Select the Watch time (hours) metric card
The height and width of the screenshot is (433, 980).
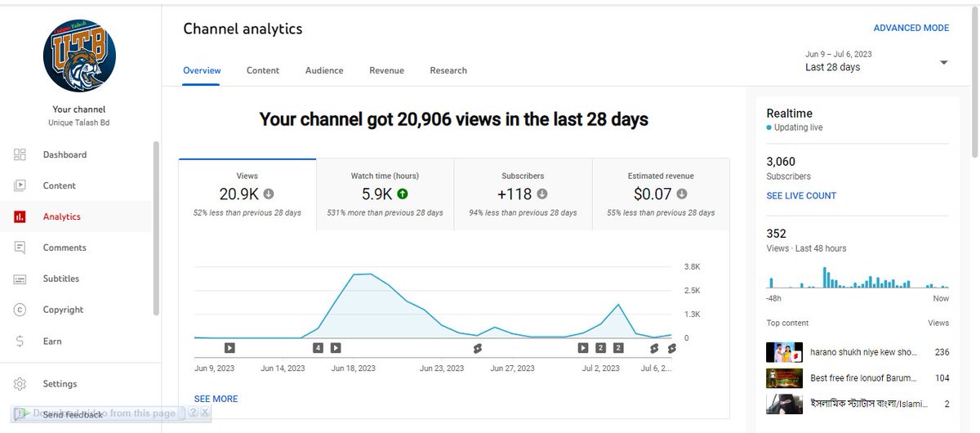pyautogui.click(x=385, y=194)
